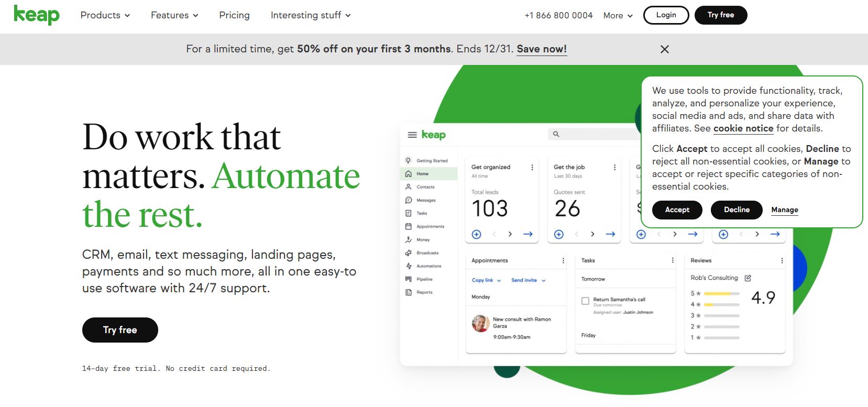The height and width of the screenshot is (407, 868).
Task: Open three-dot menu on Appointments panel
Action: [x=563, y=260]
